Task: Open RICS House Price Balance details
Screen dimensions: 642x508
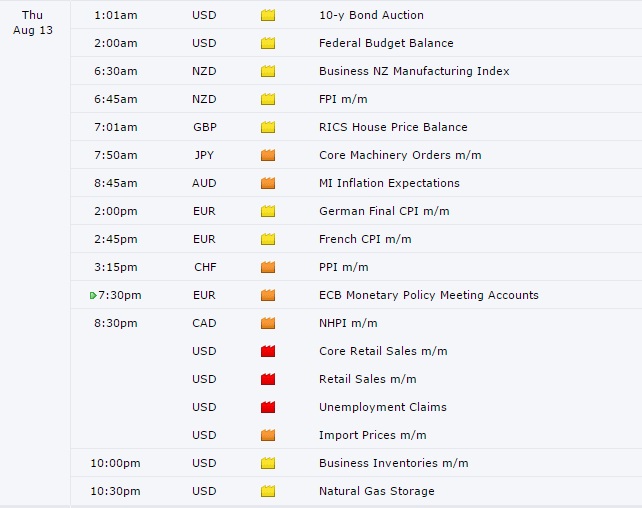Action: click(393, 127)
